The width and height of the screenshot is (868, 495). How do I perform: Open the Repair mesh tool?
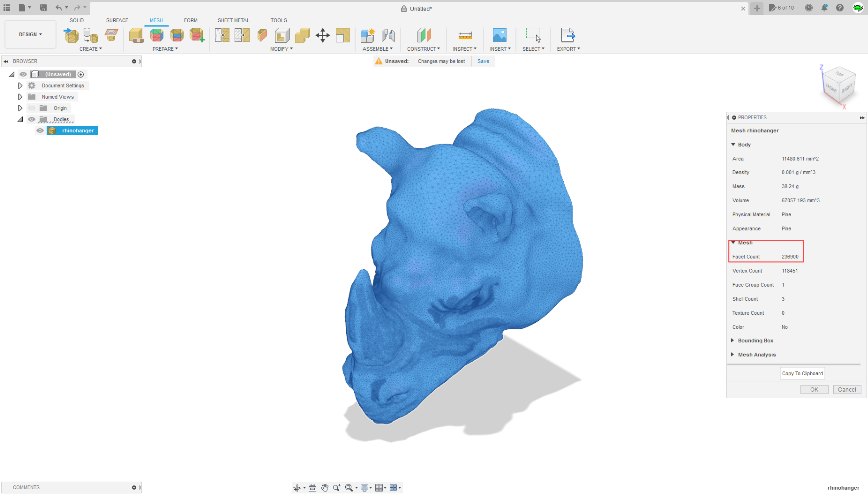pyautogui.click(x=136, y=35)
